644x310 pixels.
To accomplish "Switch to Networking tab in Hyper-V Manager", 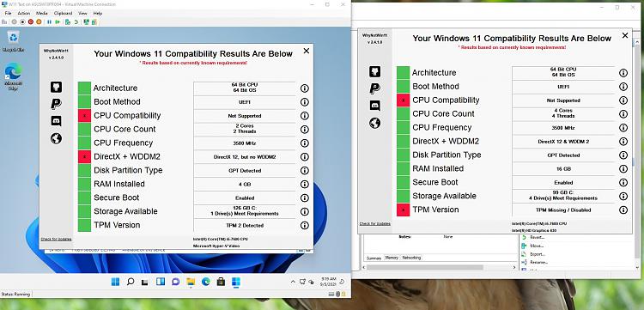I will coord(411,258).
